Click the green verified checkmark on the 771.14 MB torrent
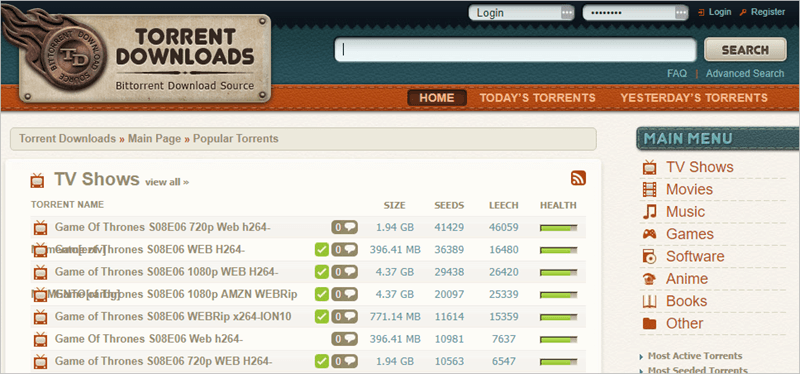This screenshot has height=374, width=800. pos(321,317)
